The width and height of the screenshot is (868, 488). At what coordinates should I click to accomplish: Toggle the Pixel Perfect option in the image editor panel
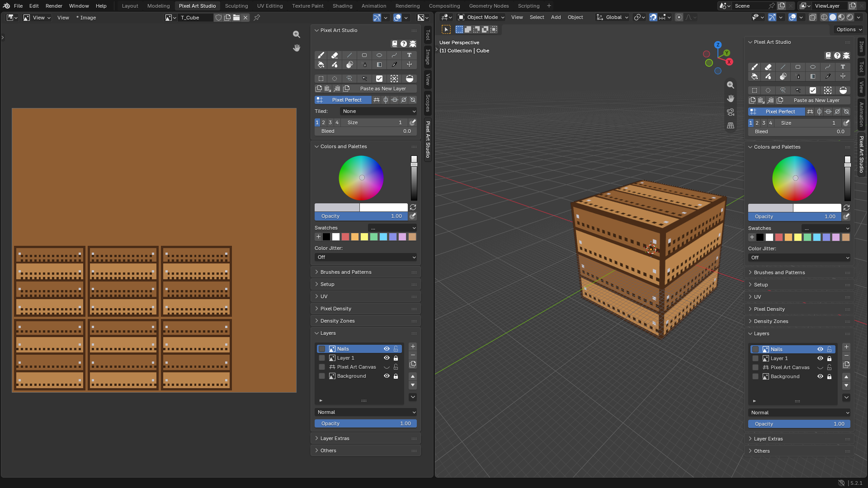click(x=343, y=100)
